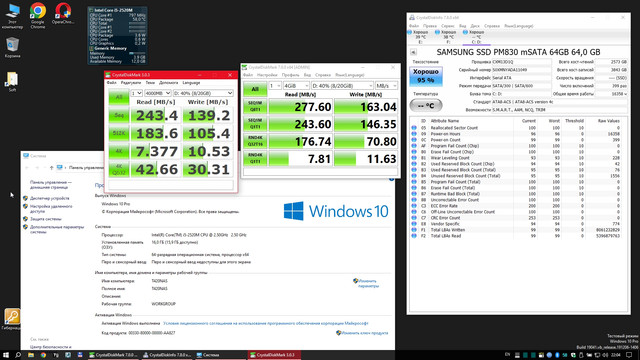Select drive C: D: tab in CrystalDiskInfo

pyautogui.click(x=476, y=37)
